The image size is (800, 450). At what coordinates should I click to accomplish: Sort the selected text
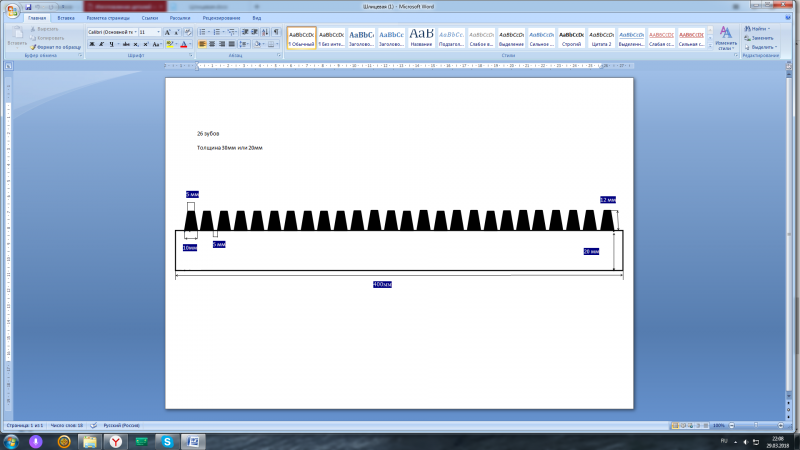click(x=265, y=32)
